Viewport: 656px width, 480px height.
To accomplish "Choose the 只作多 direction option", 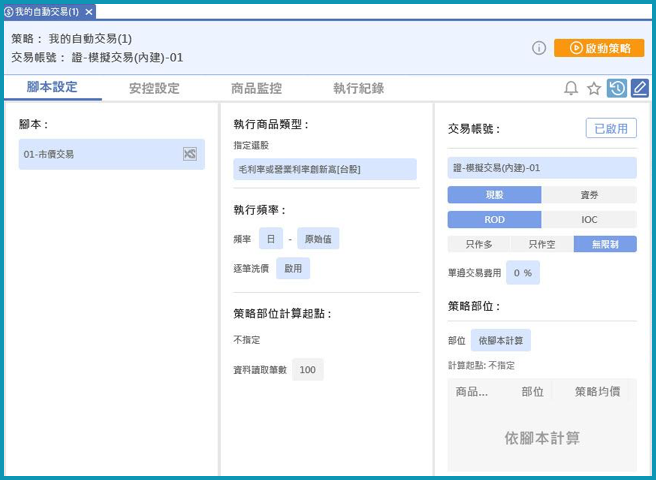I will [478, 244].
